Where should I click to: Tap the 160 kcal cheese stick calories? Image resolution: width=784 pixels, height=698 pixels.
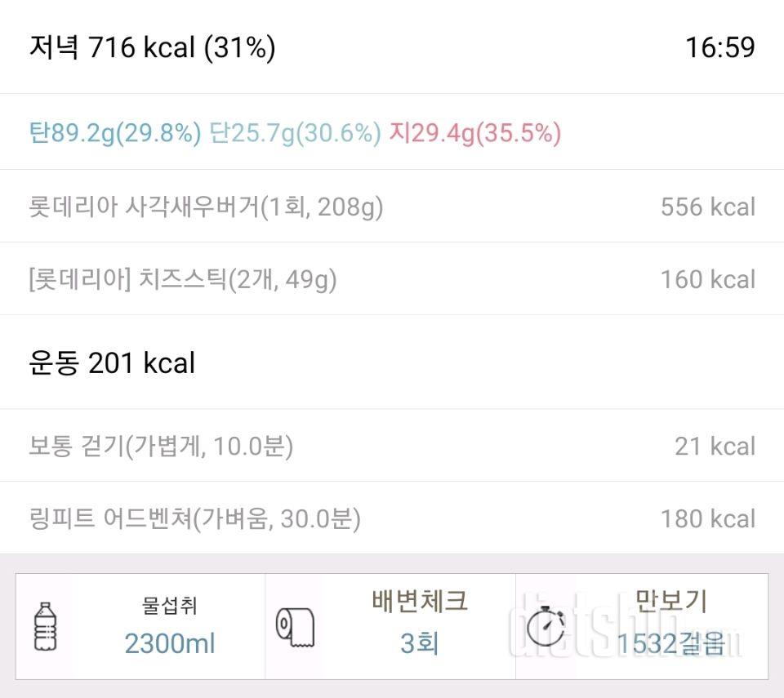708,279
